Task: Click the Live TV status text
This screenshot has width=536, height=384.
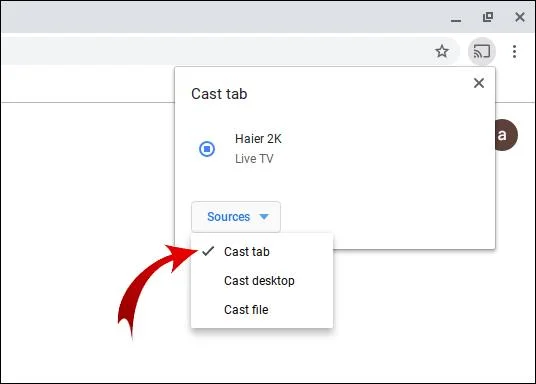Action: coord(254,159)
